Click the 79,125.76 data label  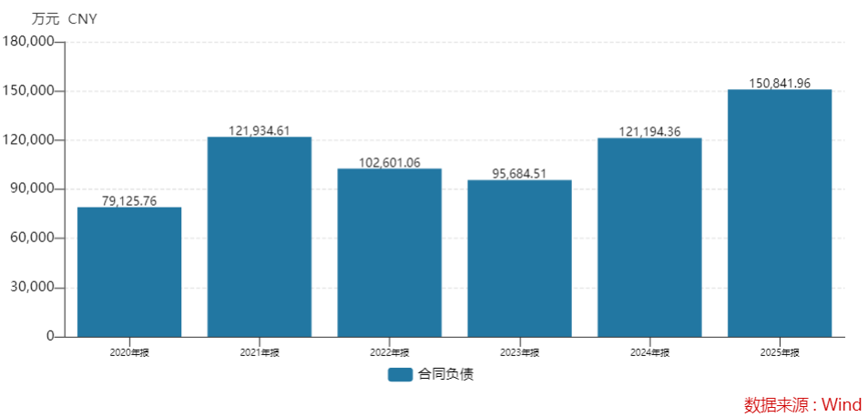(x=129, y=200)
